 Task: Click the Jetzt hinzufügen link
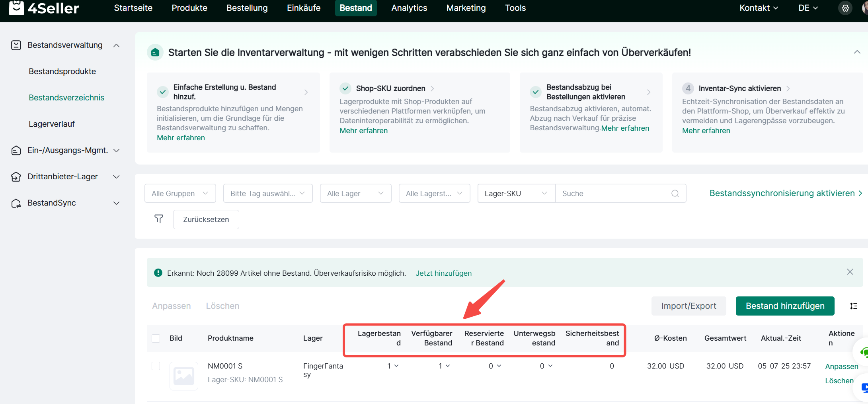tap(443, 273)
